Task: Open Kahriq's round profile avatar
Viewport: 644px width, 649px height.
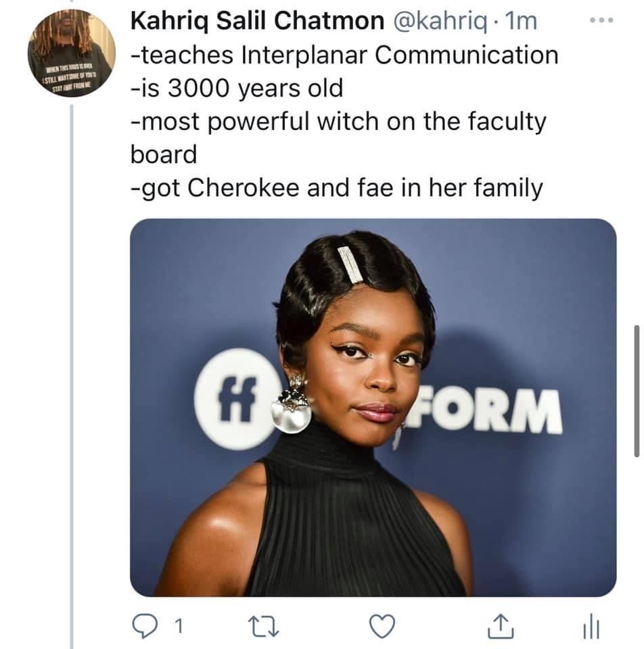Action: coord(72,53)
